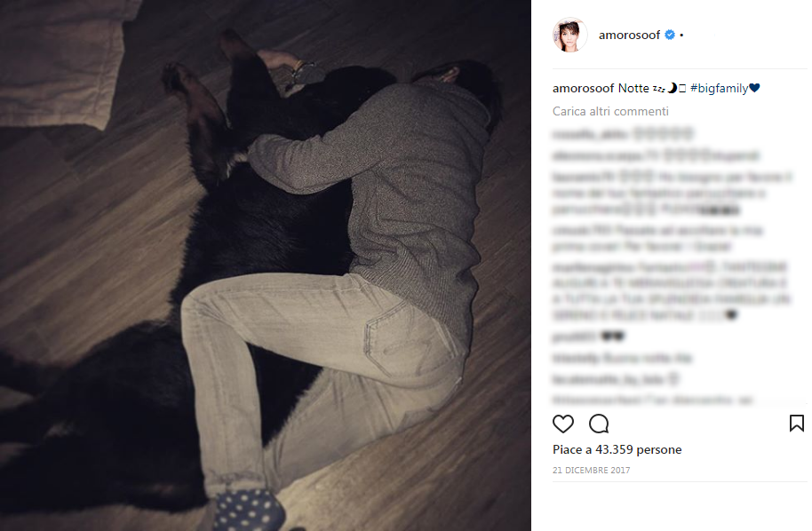The width and height of the screenshot is (812, 531).
Task: Click amorosoof username in the caption
Action: coord(583,89)
